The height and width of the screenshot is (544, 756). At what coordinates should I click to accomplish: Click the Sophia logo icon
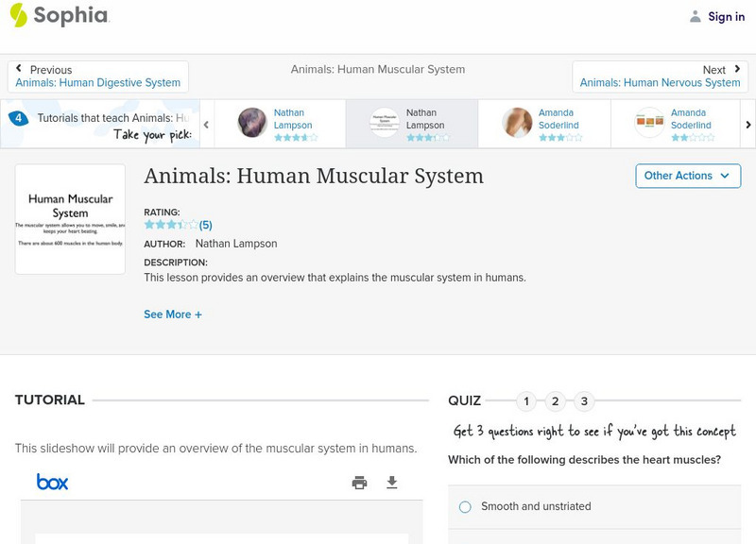[19, 15]
